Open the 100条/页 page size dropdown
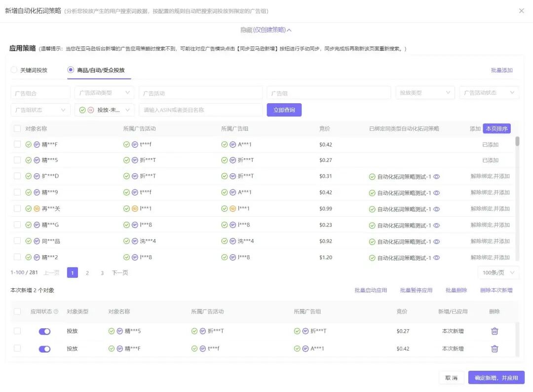 [x=498, y=273]
